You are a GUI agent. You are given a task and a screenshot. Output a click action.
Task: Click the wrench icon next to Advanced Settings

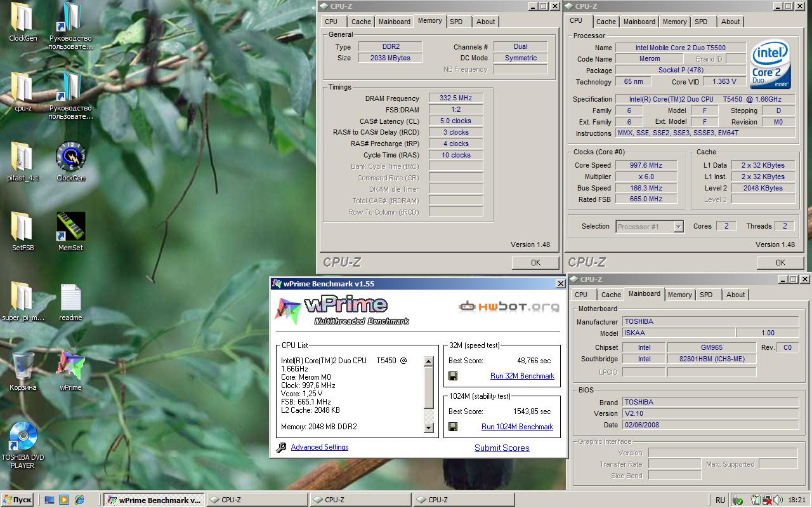tap(282, 448)
